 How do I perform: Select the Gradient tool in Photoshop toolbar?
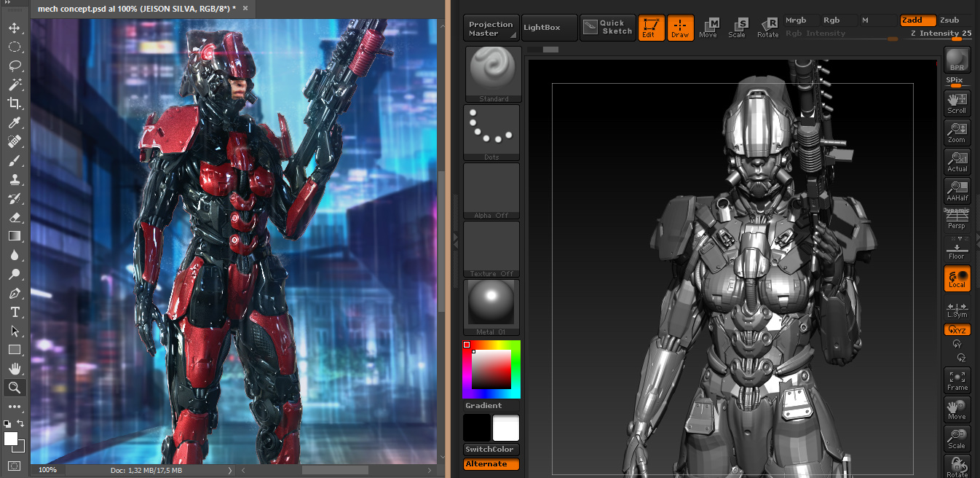[14, 236]
